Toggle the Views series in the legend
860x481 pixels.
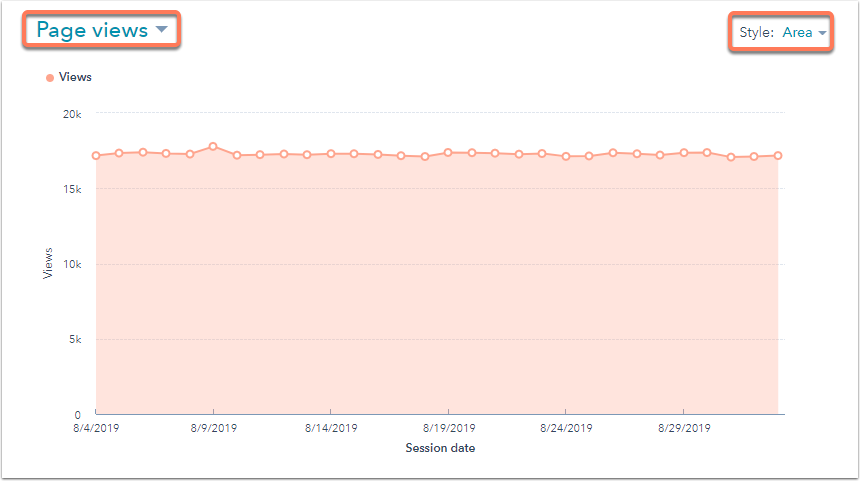(75, 77)
